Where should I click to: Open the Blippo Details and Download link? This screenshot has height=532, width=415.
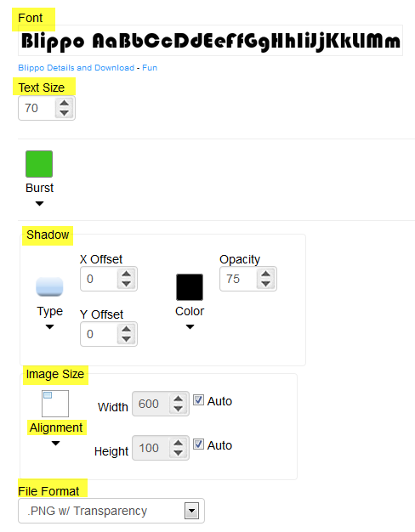click(x=77, y=68)
